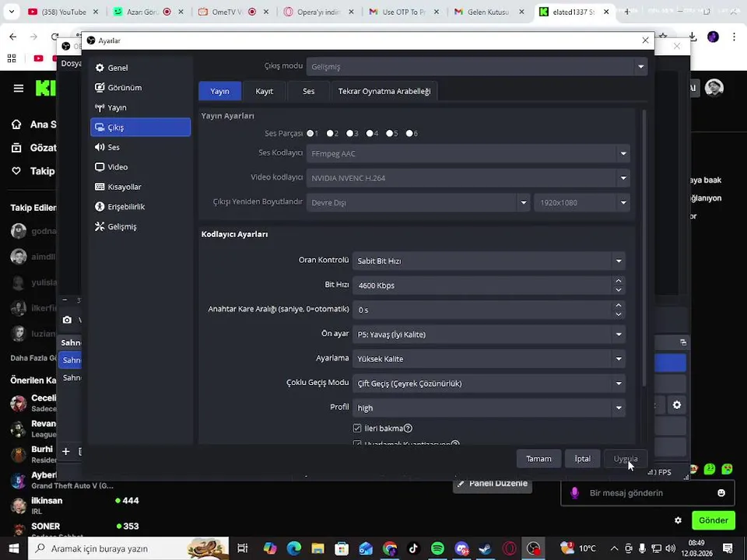Open chat settings gear on Kick page

(x=678, y=520)
